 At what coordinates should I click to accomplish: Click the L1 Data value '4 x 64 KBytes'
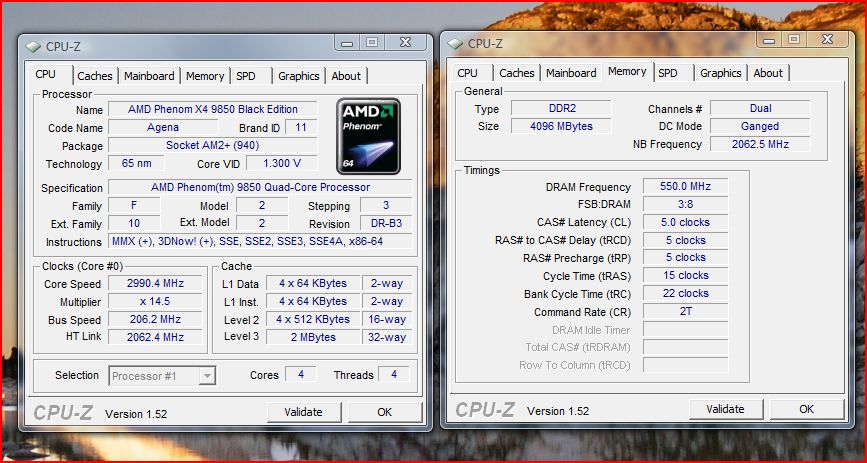point(313,283)
